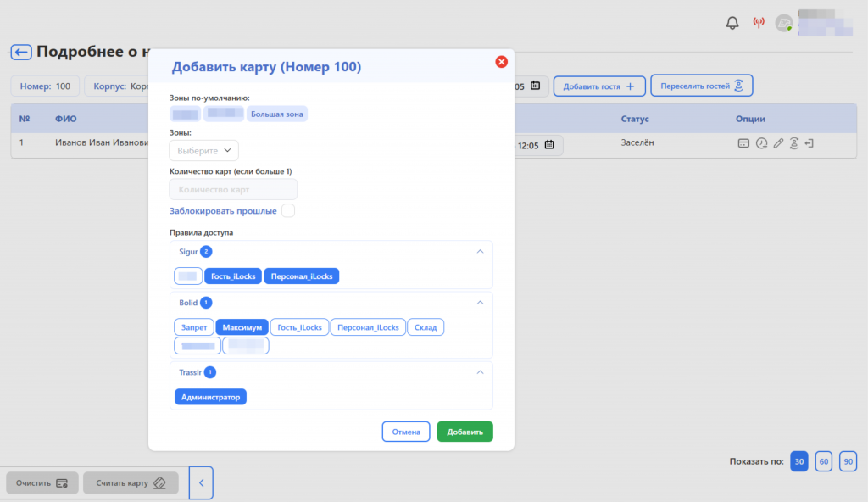Open the notifications bell

pos(732,23)
